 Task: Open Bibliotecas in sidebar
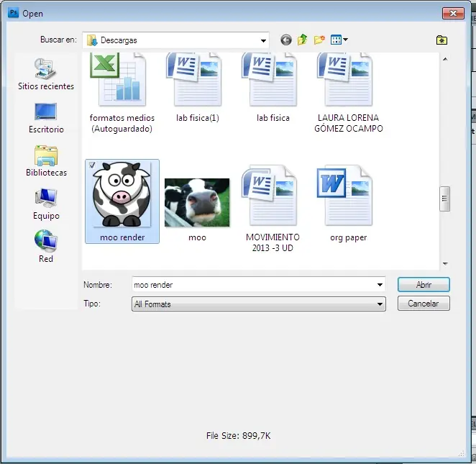click(46, 161)
